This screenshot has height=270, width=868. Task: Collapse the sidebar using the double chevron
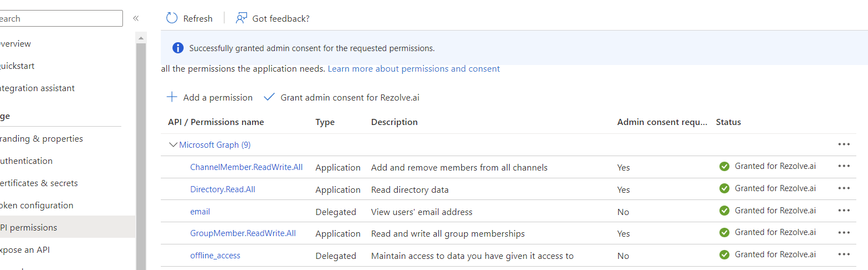pyautogui.click(x=136, y=18)
